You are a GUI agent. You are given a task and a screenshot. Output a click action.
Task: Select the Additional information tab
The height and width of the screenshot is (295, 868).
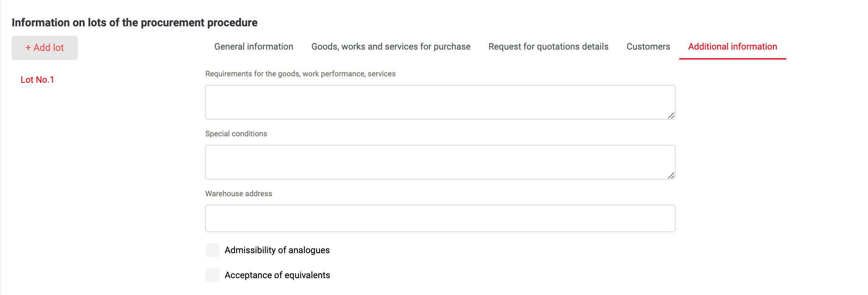(732, 47)
